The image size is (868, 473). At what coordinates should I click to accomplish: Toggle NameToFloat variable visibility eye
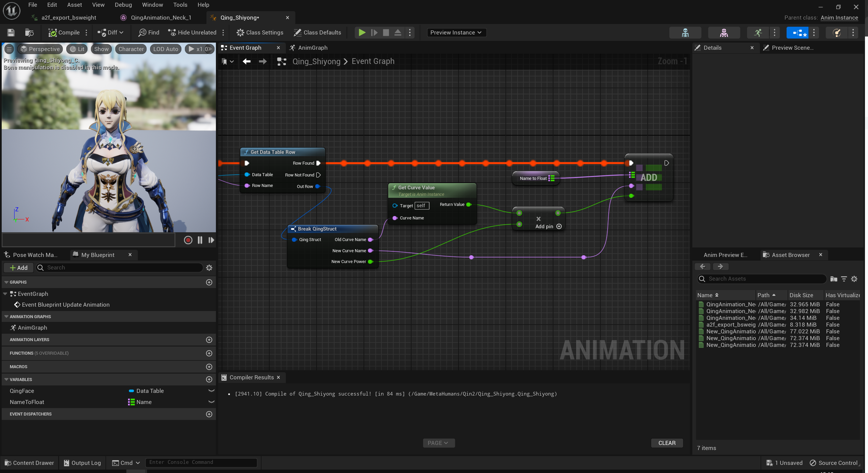(212, 402)
